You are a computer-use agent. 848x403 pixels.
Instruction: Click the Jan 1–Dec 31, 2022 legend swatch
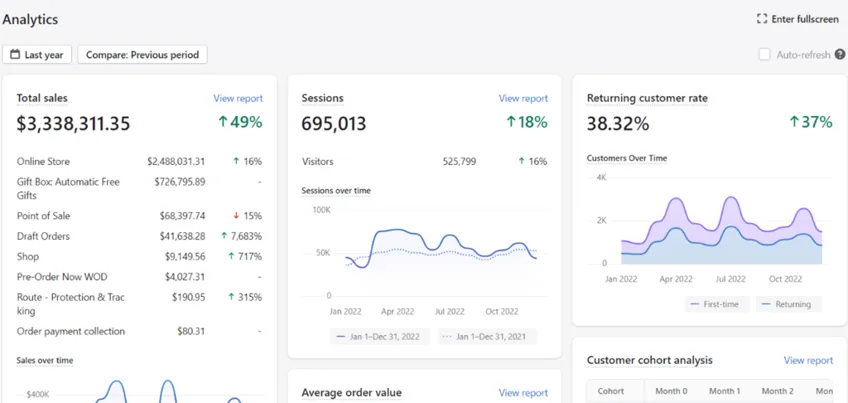point(340,336)
